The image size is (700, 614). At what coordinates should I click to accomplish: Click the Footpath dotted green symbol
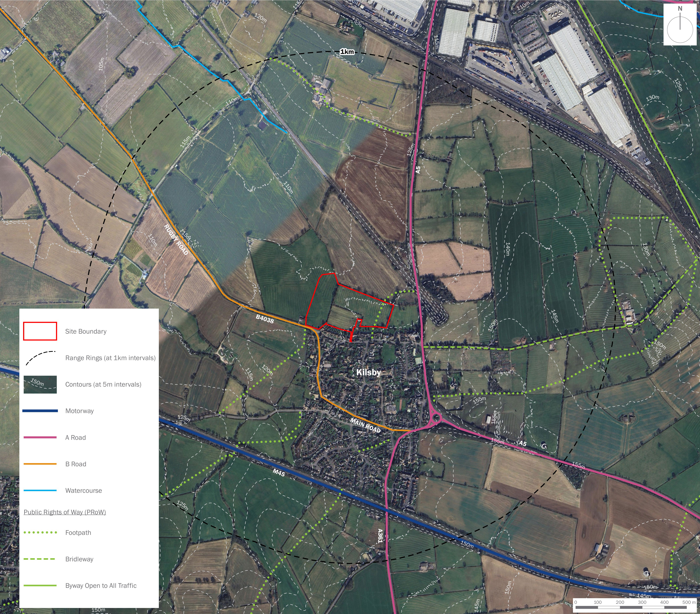(x=40, y=532)
